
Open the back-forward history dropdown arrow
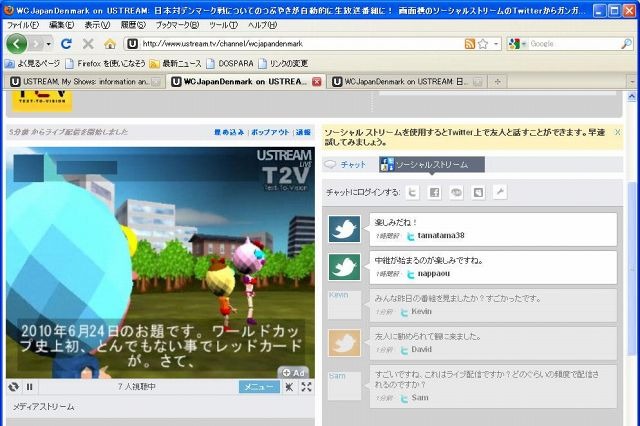[49, 44]
